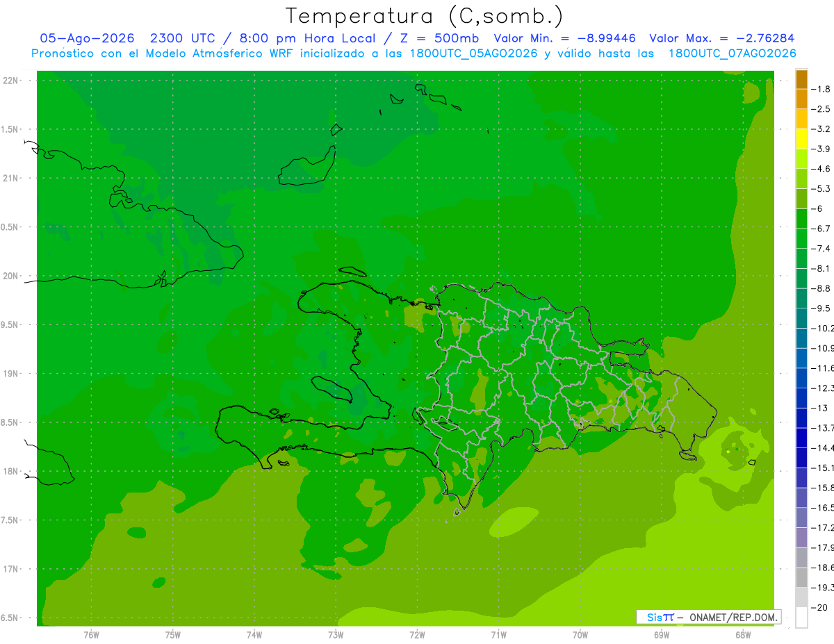
Task: Click the "19N" latitude label
Action: 10,374
